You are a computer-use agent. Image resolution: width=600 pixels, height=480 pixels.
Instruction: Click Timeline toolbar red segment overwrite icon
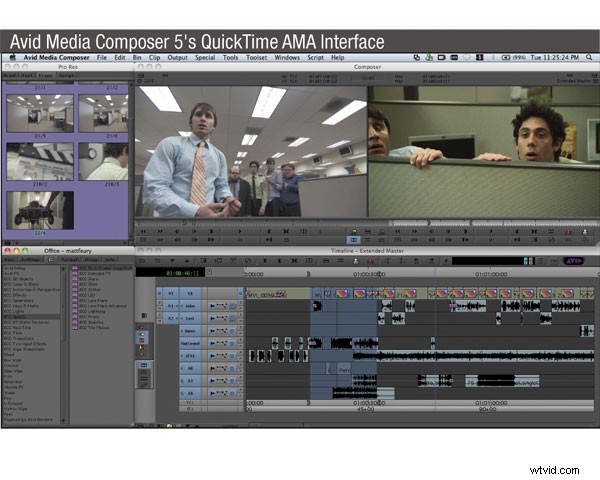tap(370, 261)
